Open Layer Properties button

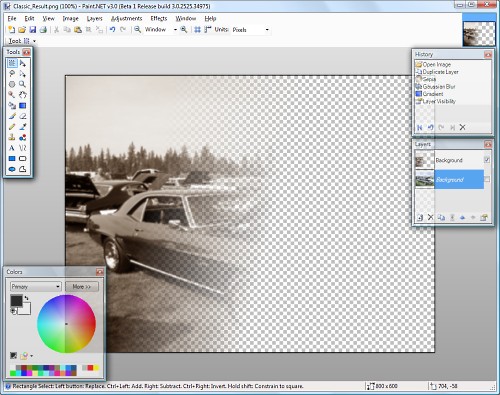coord(484,218)
